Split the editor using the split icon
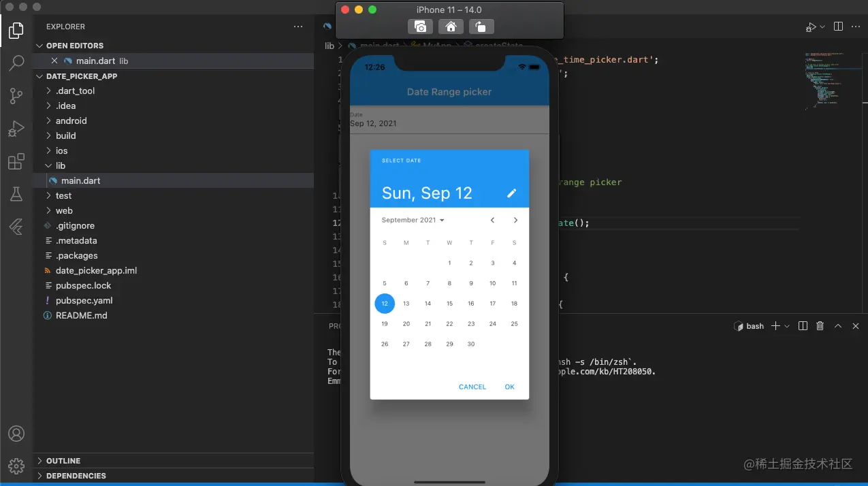868x486 pixels. pyautogui.click(x=837, y=26)
